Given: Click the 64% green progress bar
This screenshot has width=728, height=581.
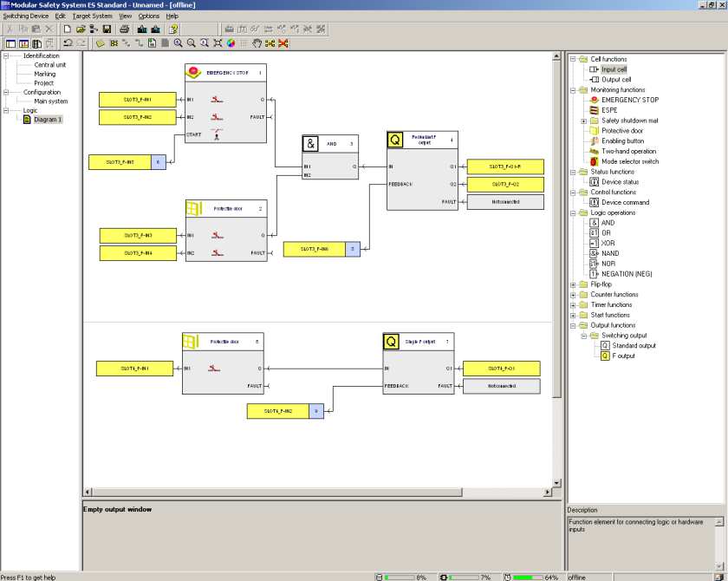Looking at the screenshot, I should coord(528,578).
